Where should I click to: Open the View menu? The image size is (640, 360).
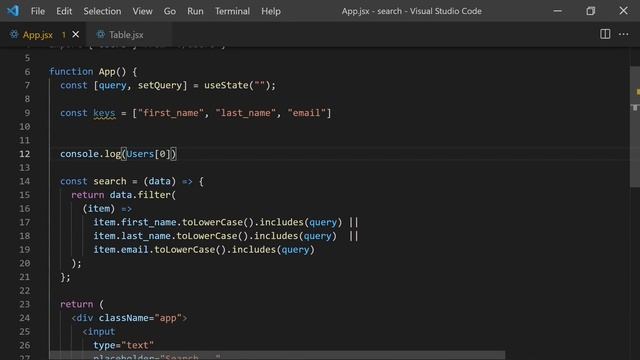tap(142, 11)
